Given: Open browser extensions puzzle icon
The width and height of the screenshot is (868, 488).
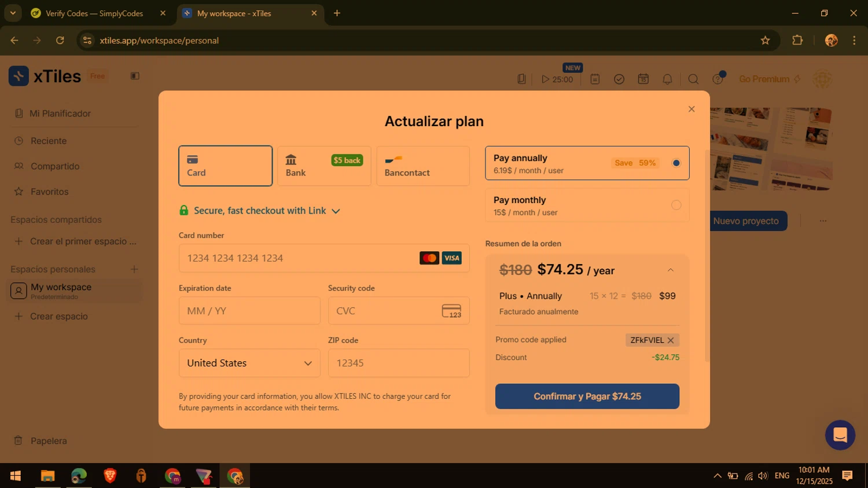Looking at the screenshot, I should pyautogui.click(x=797, y=41).
